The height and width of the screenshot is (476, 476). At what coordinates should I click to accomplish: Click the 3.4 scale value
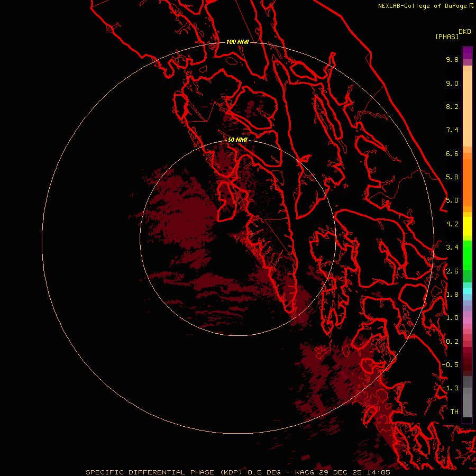452,248
